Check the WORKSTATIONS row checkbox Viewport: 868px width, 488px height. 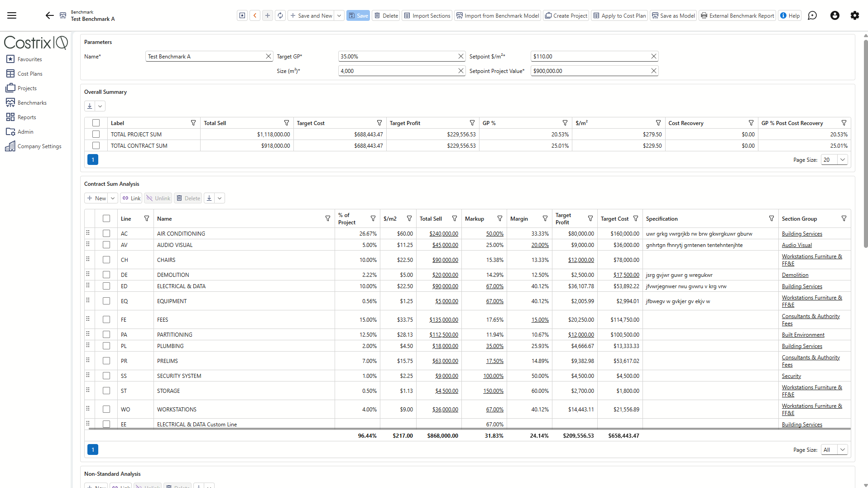[106, 409]
